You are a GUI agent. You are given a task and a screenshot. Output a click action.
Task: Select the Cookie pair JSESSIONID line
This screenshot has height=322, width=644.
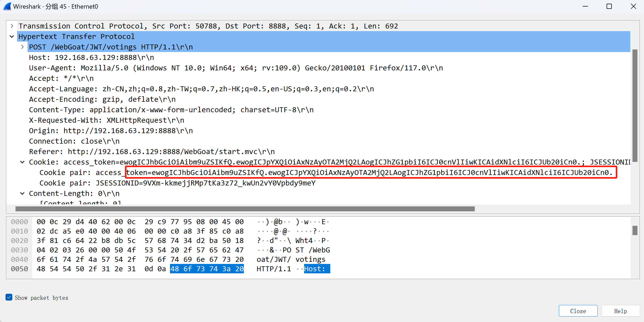178,183
